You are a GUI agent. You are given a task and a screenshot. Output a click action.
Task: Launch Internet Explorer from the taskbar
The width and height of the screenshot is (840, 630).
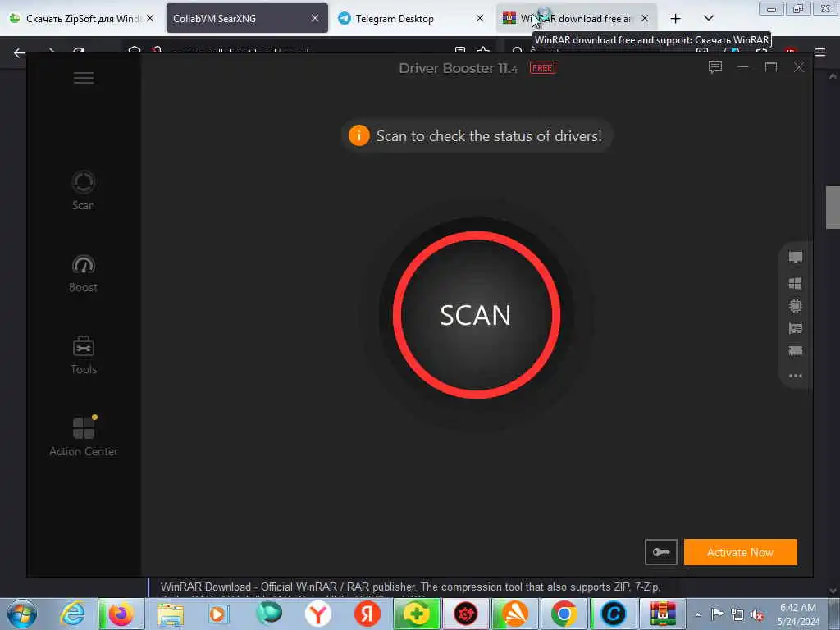pos(72,614)
